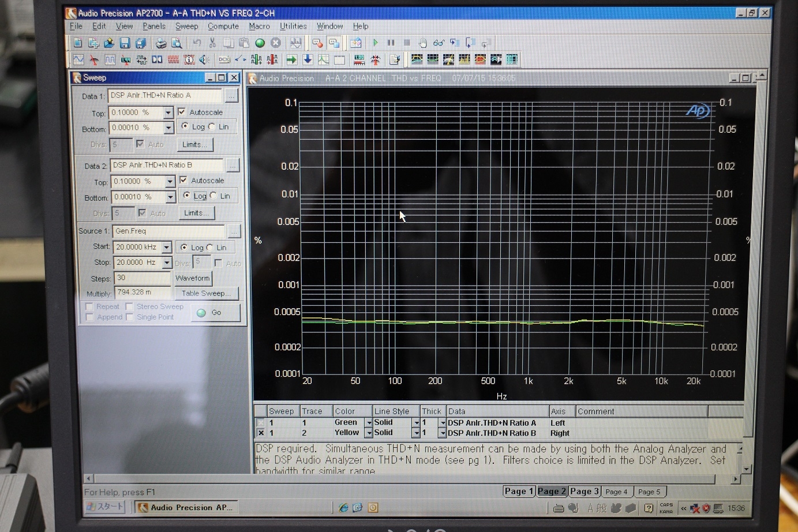
Task: Open the Data Editor table icon
Action: click(339, 59)
